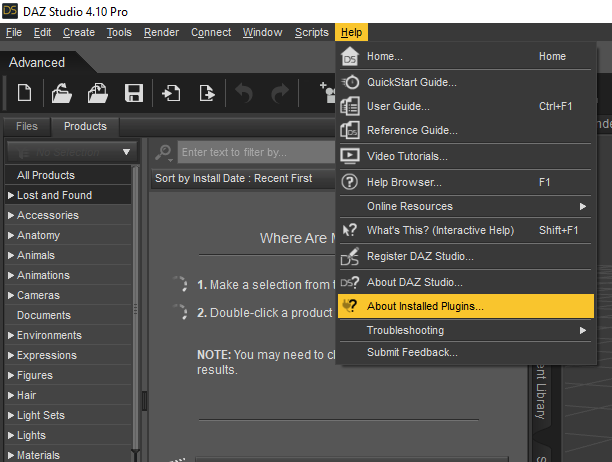Switch to the Products tab
The image size is (612, 462).
tap(85, 126)
